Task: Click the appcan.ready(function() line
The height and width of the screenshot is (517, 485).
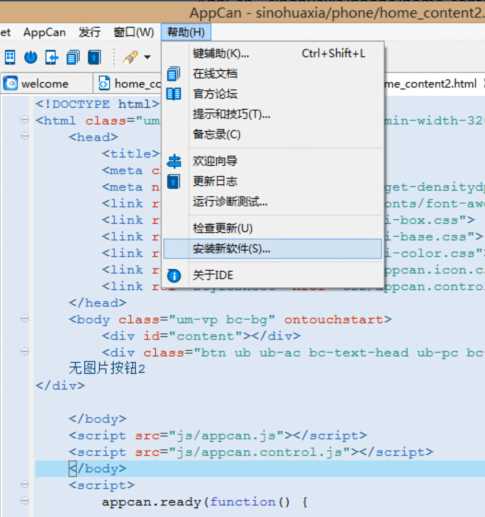Action: 204,502
